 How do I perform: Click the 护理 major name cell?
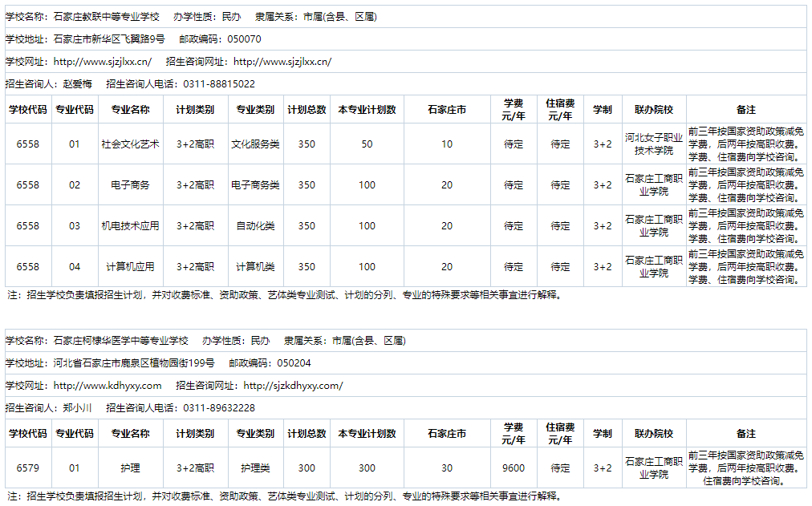pyautogui.click(x=130, y=468)
